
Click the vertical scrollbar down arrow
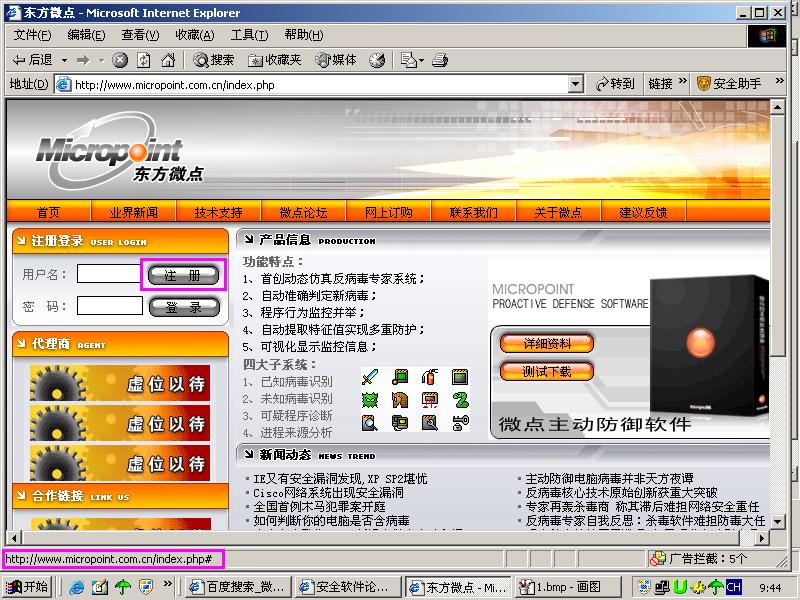tap(777, 521)
